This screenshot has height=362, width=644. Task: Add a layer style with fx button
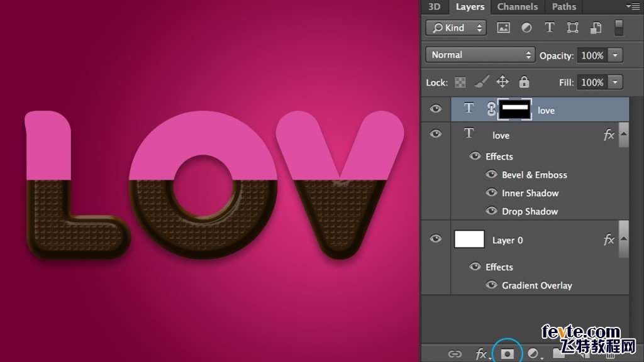click(481, 354)
